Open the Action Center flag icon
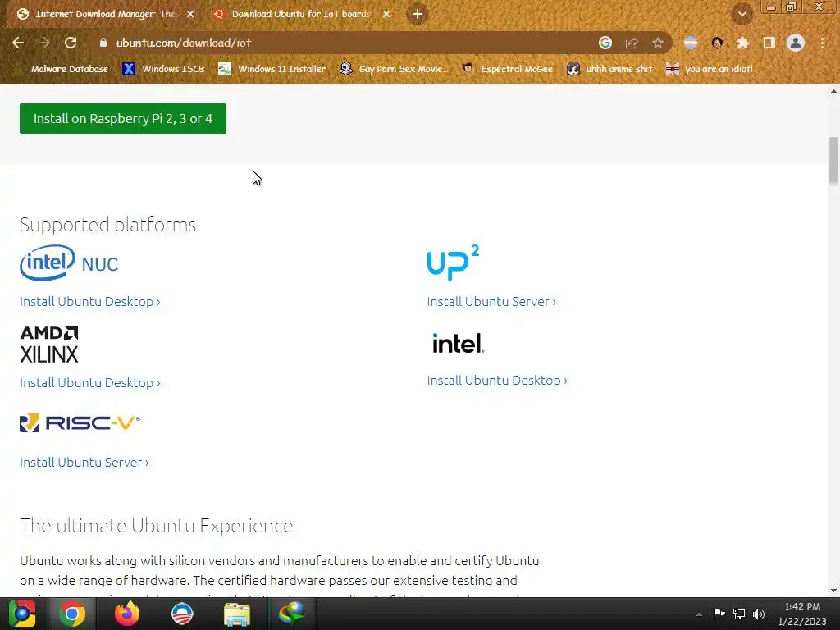 point(719,614)
